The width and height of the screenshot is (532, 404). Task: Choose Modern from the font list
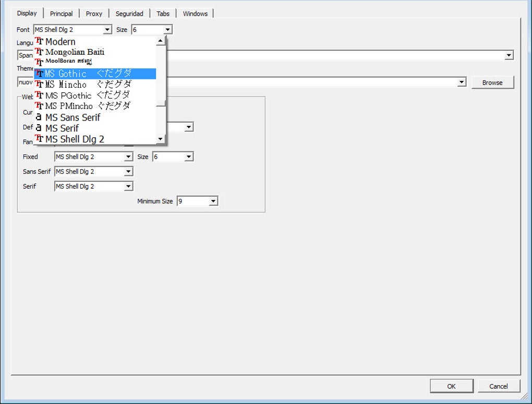pyautogui.click(x=95, y=41)
